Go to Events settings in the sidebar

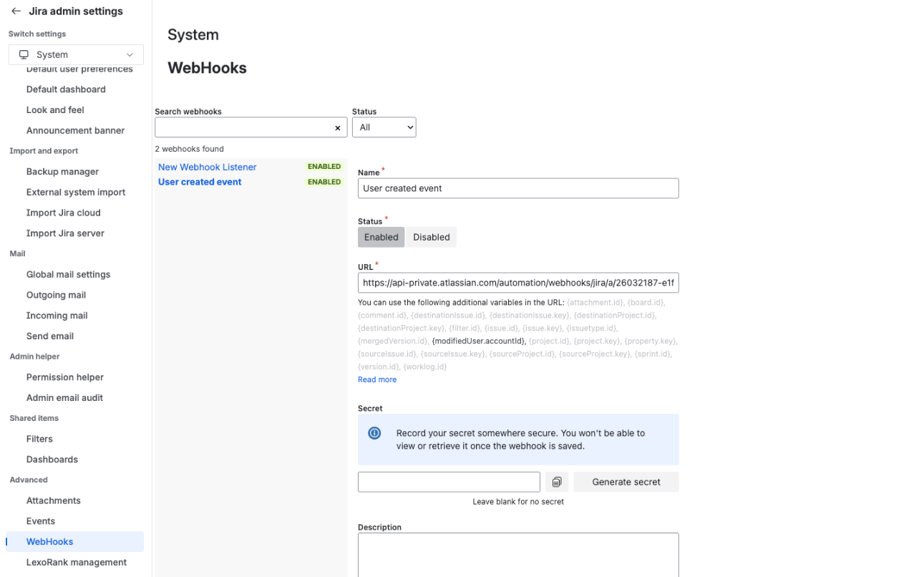pyautogui.click(x=40, y=520)
